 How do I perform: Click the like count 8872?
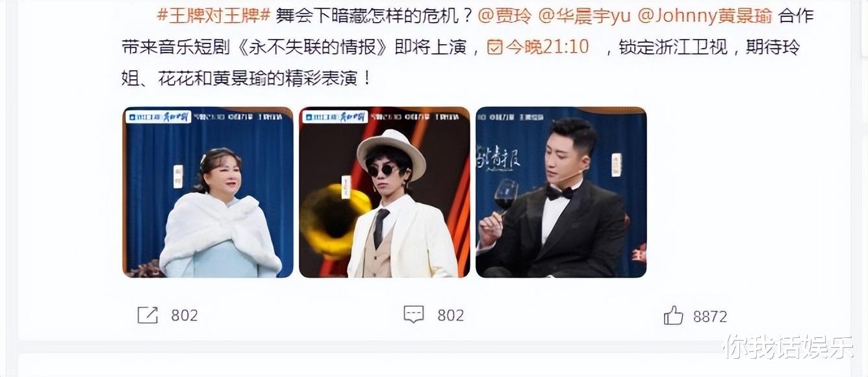click(710, 317)
